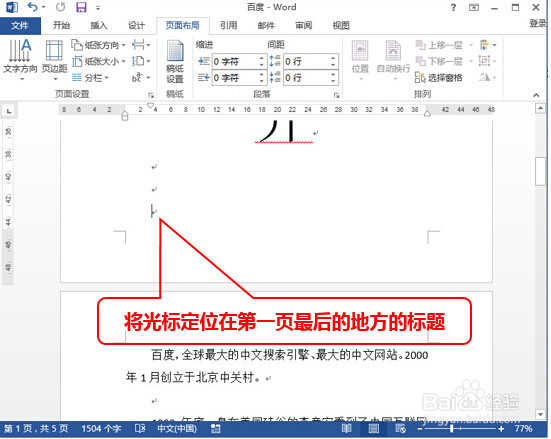Open the 视图 tab
The image size is (551, 439).
(341, 25)
